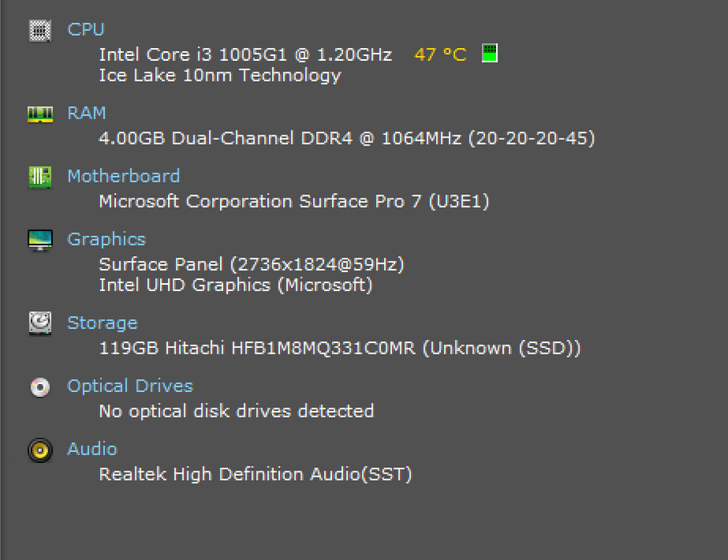Click the green CPU temperature gauge indicator
This screenshot has width=728, height=560.
[x=488, y=53]
